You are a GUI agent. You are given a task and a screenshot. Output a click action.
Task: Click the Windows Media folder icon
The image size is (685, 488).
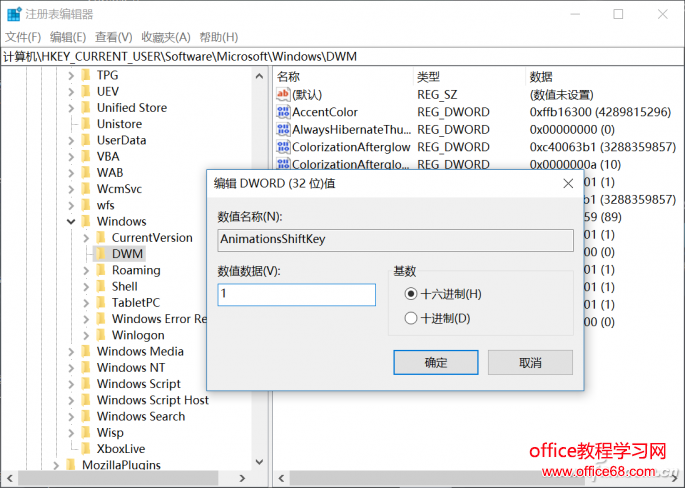(x=86, y=351)
